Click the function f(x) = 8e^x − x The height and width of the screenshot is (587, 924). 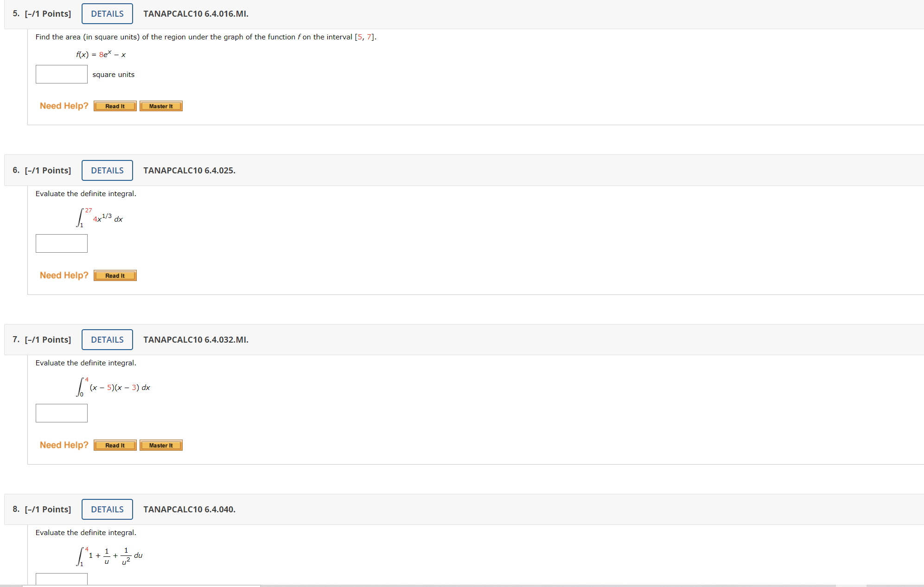(101, 55)
